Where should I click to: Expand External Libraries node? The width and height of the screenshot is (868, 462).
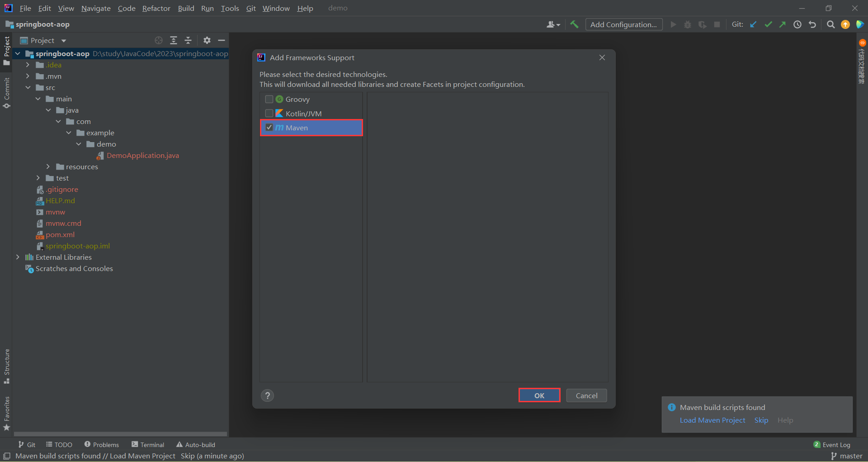pyautogui.click(x=18, y=257)
